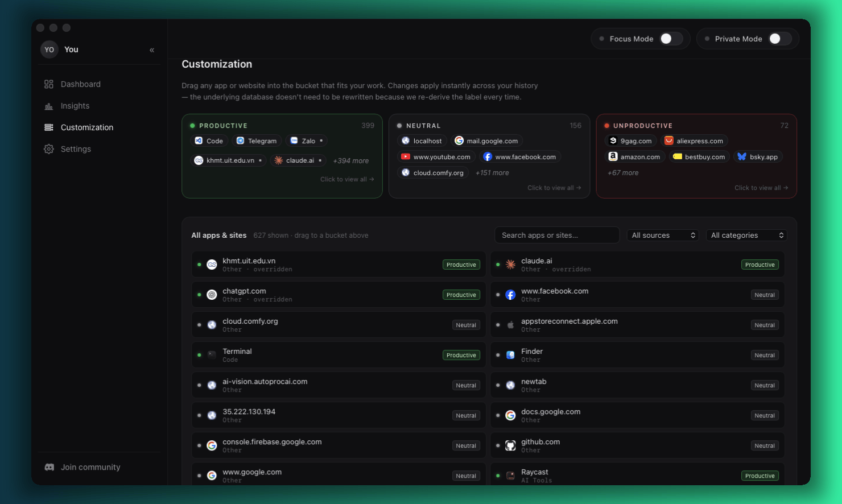The height and width of the screenshot is (504, 842).
Task: Click the Discord icon beside Join community
Action: pos(49,467)
